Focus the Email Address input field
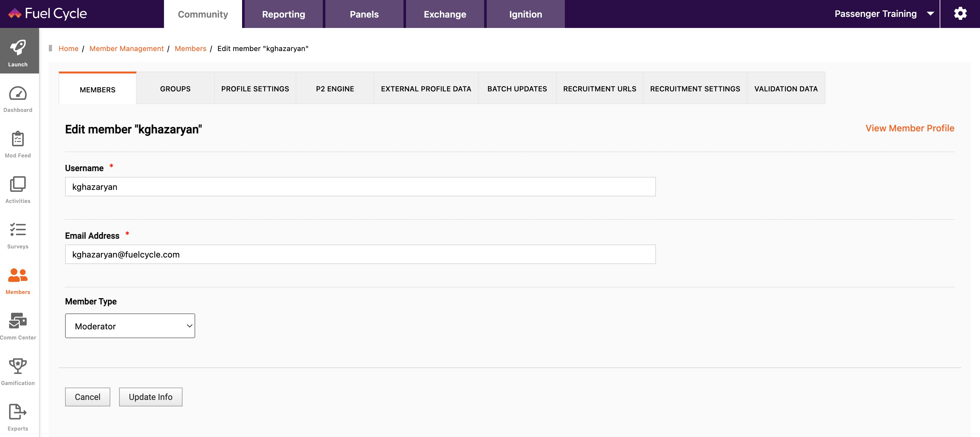Viewport: 980px width, 437px height. 360,255
